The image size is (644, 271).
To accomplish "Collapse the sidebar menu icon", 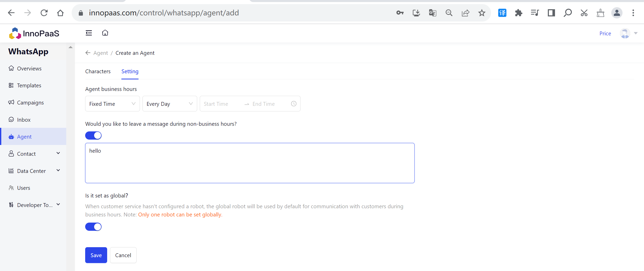I will (89, 33).
